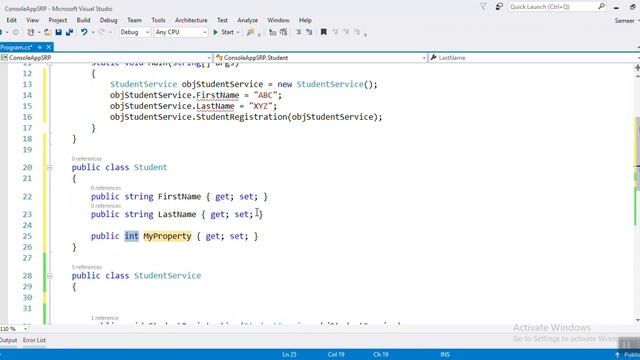Click the Uncomment Selection toolbar icon

click(309, 32)
